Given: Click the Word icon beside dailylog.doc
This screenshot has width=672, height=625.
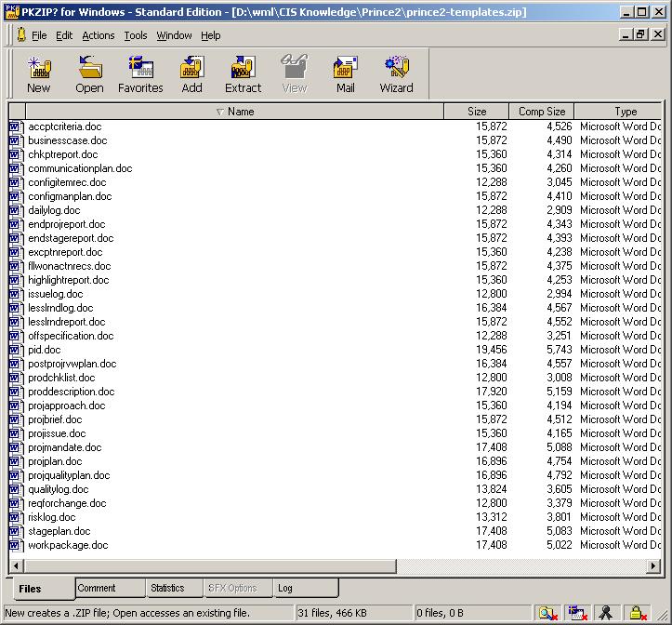Looking at the screenshot, I should [16, 210].
